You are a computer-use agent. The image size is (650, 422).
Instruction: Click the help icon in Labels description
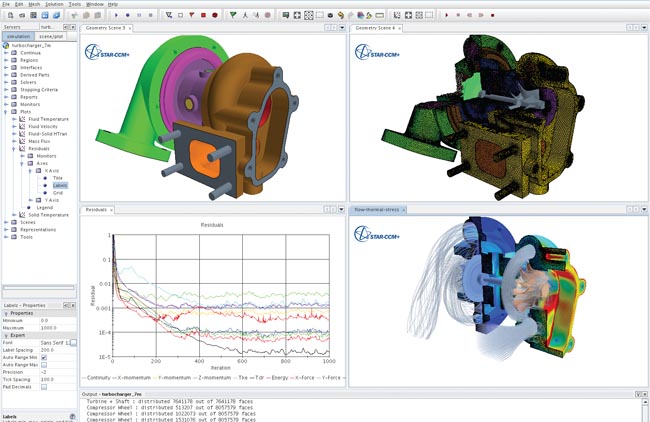point(73,416)
